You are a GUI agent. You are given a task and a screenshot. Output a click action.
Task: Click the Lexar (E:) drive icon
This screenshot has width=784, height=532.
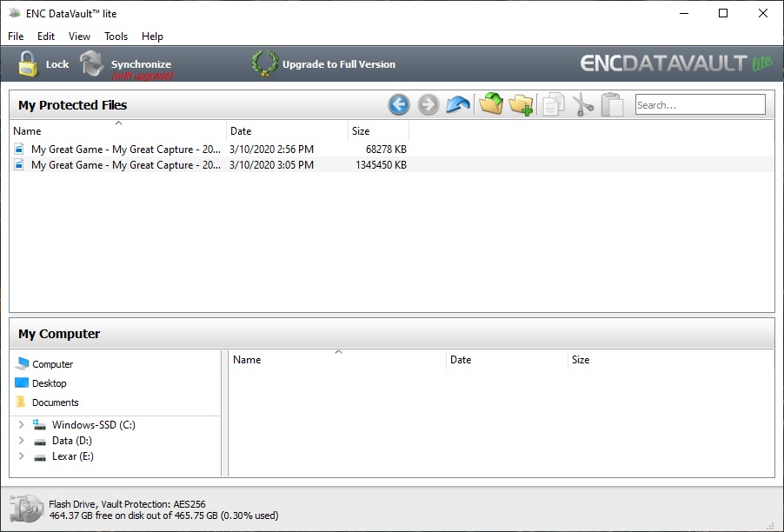39,457
